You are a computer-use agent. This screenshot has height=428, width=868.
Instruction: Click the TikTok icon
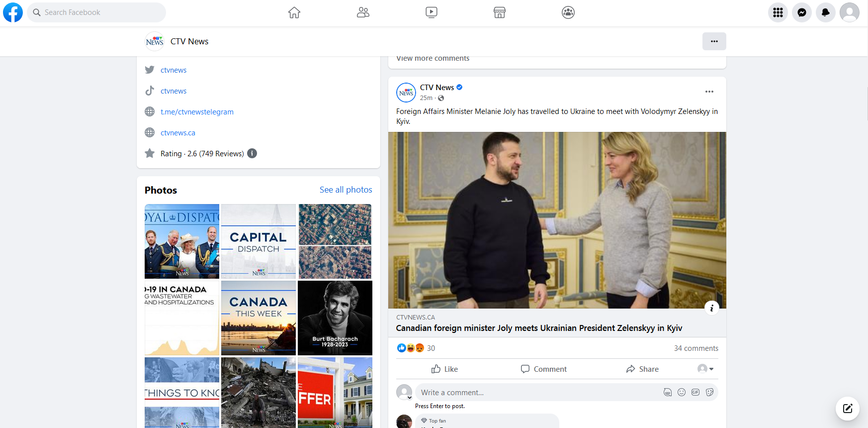pyautogui.click(x=150, y=91)
